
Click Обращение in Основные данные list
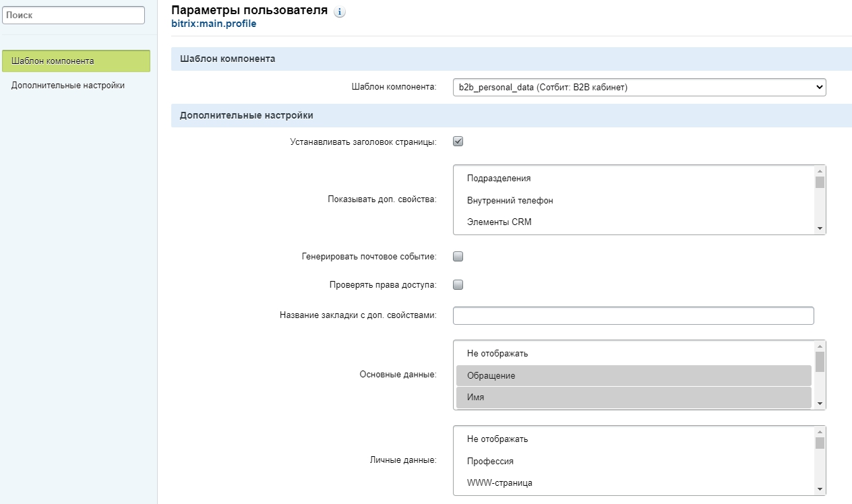coord(634,375)
